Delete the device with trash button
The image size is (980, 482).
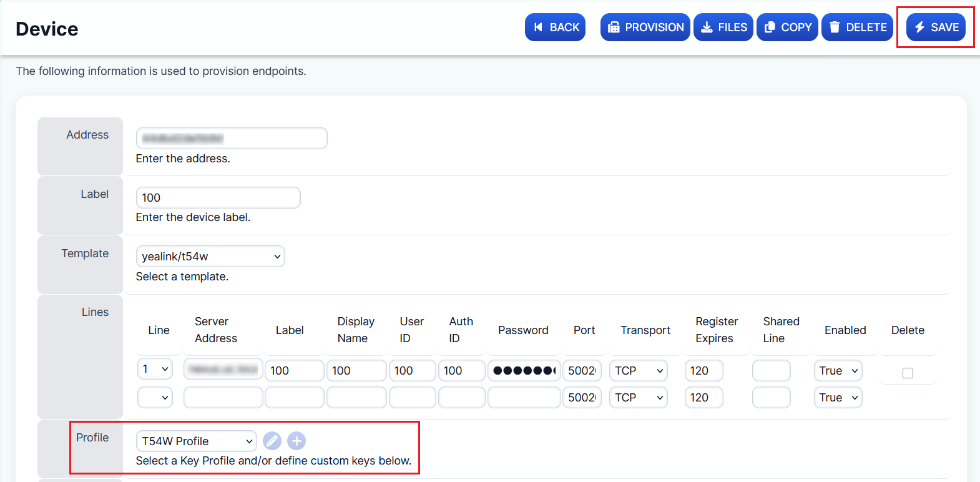click(857, 27)
